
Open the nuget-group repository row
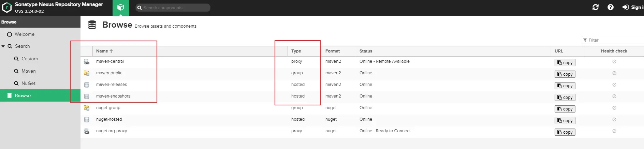point(362,108)
